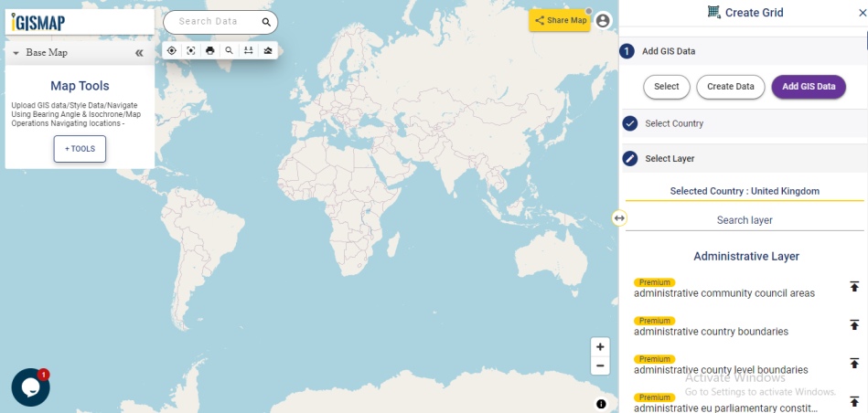Close the Create Grid panel
The image size is (868, 413).
pos(862,13)
